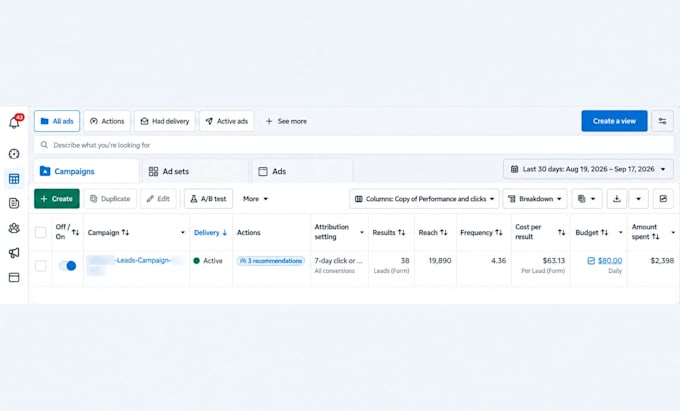The image size is (680, 411).
Task: Click the 38 results value
Action: click(405, 261)
